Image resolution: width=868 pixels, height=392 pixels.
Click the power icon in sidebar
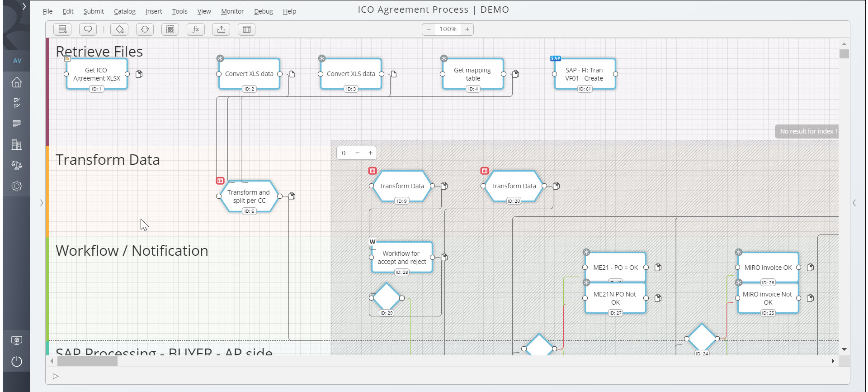click(17, 361)
